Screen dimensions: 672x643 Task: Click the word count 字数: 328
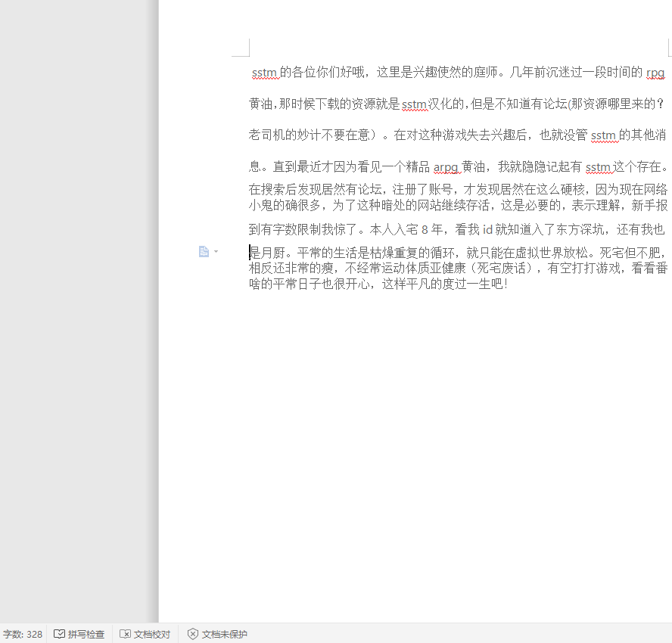pyautogui.click(x=23, y=634)
